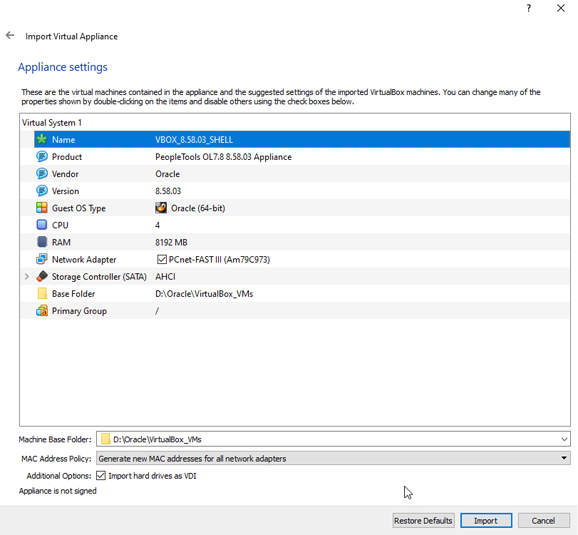Click the Primary Group icon

pos(42,310)
